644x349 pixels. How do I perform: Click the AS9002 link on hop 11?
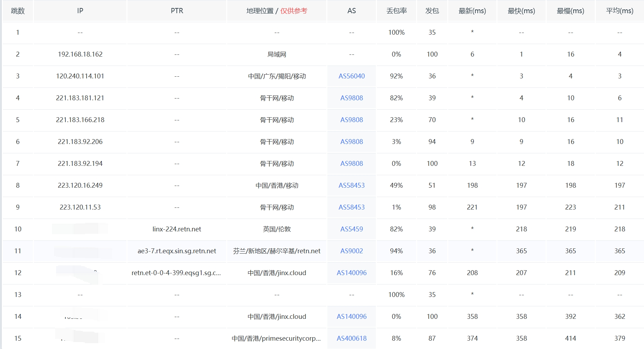351,251
